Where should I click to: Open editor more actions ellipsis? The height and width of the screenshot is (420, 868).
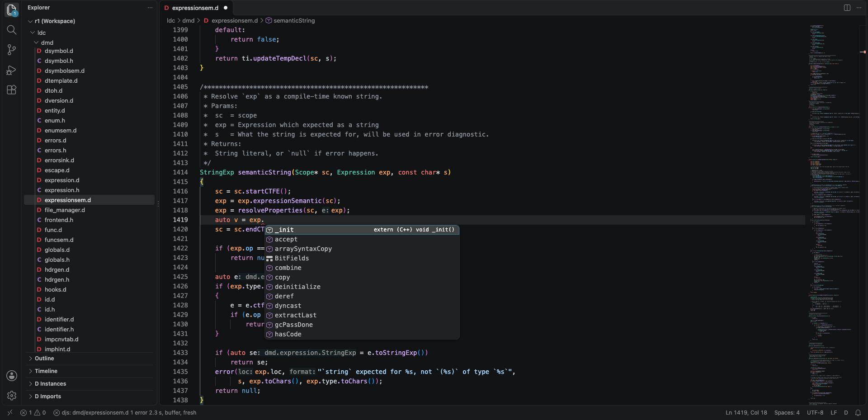[x=859, y=8]
